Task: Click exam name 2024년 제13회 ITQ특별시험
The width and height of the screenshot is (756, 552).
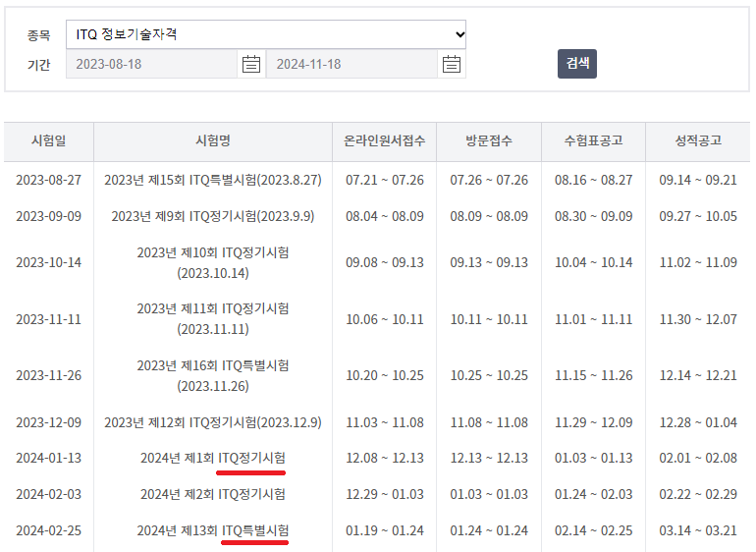Action: (x=213, y=530)
